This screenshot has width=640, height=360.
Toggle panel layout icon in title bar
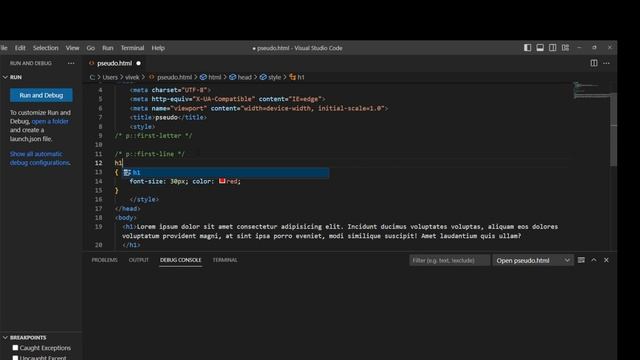coord(540,48)
